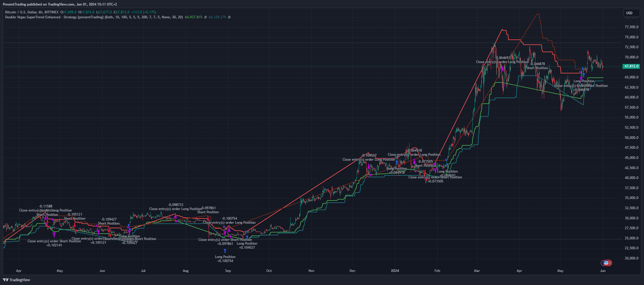Click the 20,000.0 price axis label

tap(632, 258)
